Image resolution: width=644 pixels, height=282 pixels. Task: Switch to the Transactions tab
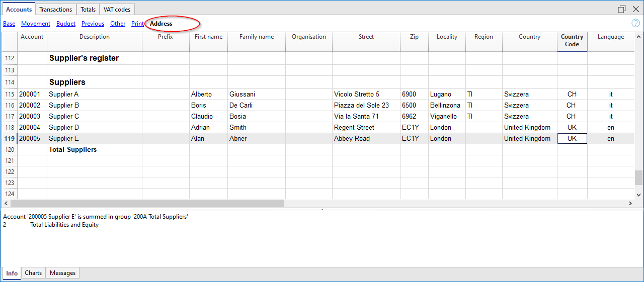click(x=56, y=10)
